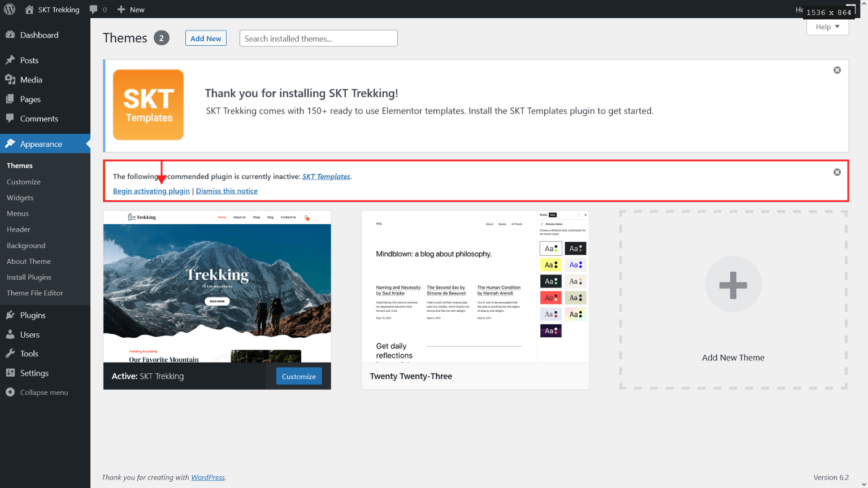Click the Tools wrench icon

click(x=10, y=354)
